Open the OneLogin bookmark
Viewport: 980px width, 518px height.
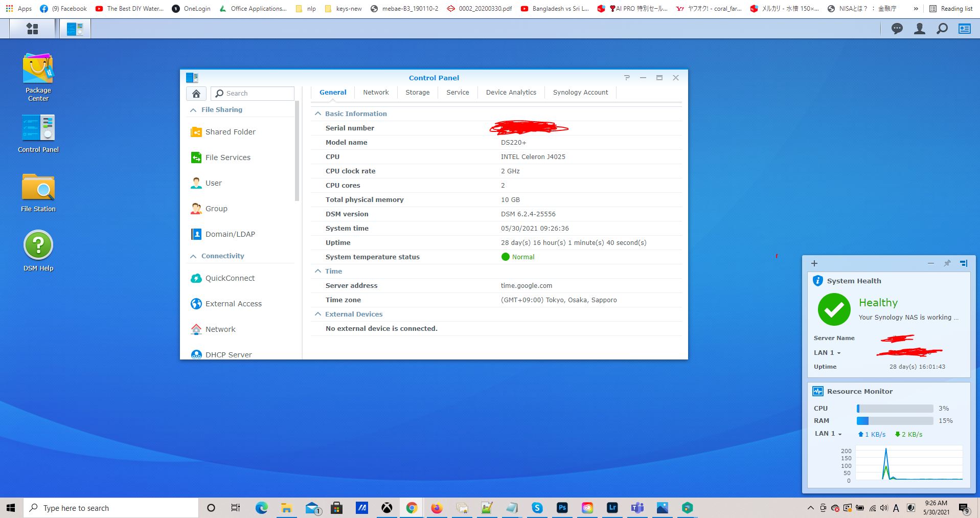pos(192,9)
